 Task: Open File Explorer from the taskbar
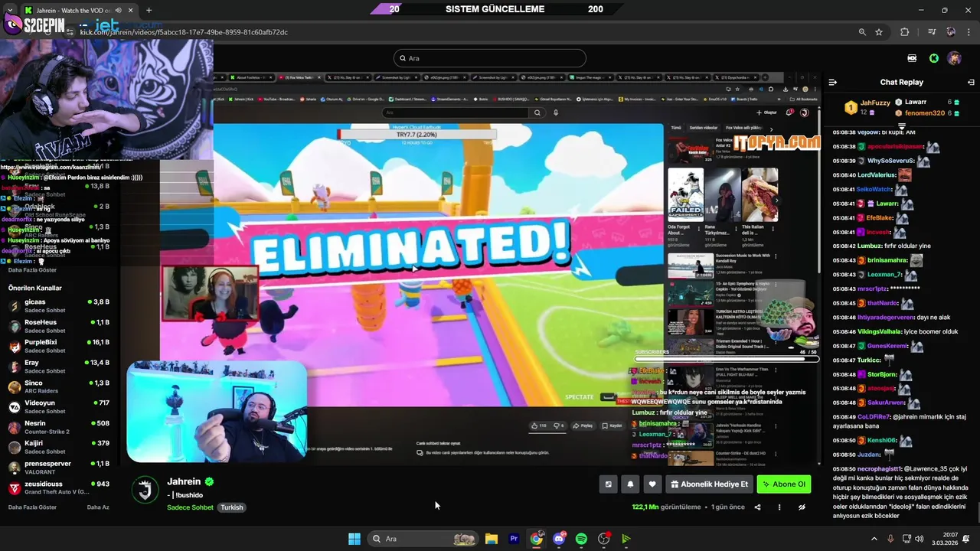pyautogui.click(x=492, y=539)
